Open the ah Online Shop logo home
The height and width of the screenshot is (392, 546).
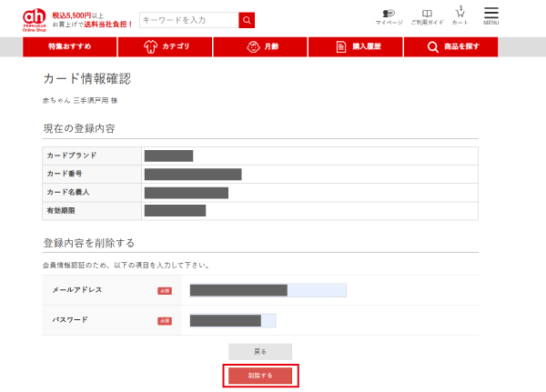35,20
